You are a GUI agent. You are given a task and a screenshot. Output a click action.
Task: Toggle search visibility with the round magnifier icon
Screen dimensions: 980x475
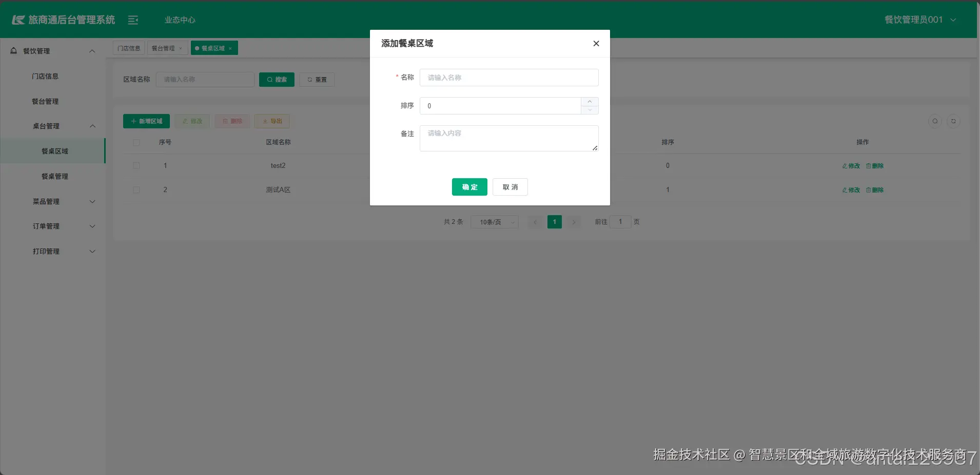coord(935,121)
